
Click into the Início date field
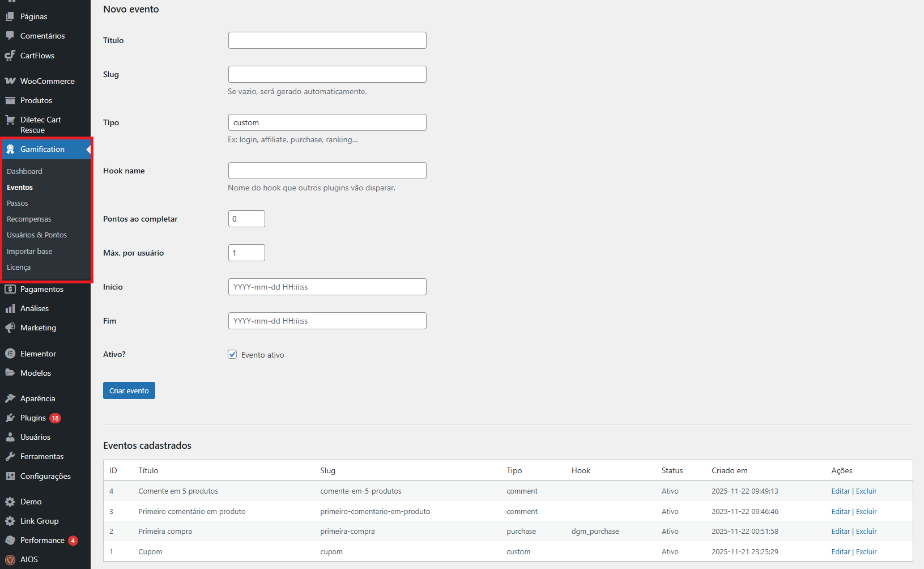pos(327,287)
